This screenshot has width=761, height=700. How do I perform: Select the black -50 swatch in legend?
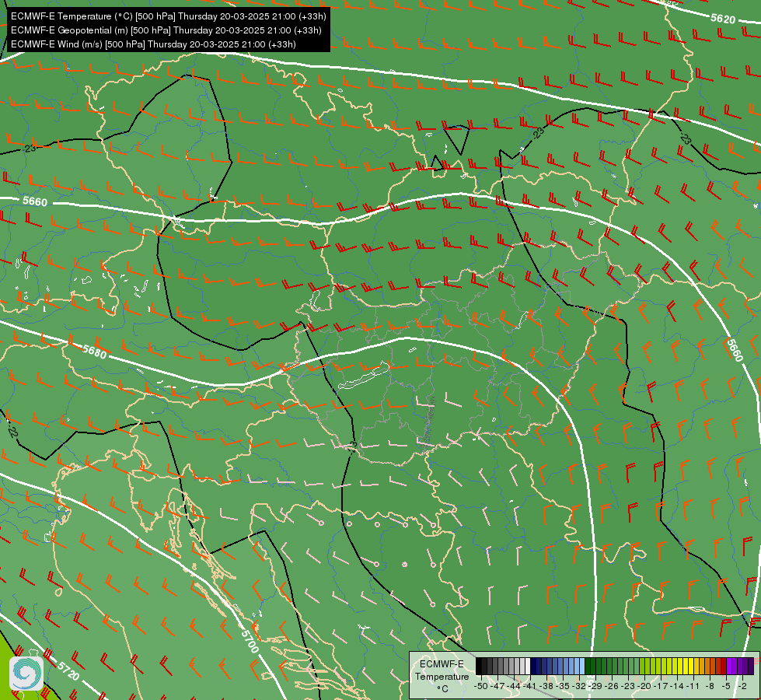[x=479, y=666]
